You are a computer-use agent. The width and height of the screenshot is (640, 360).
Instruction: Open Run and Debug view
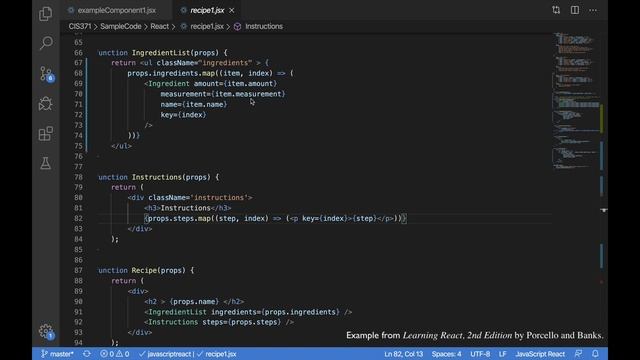45,104
